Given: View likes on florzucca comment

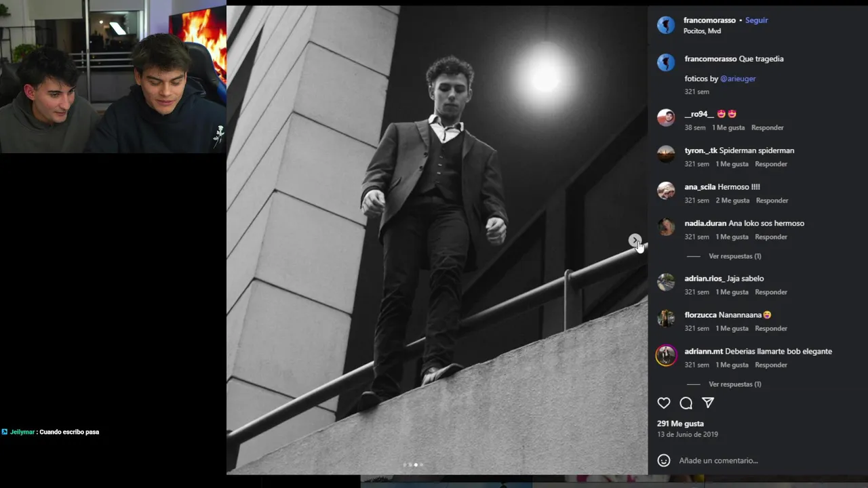Looking at the screenshot, I should pyautogui.click(x=732, y=329).
